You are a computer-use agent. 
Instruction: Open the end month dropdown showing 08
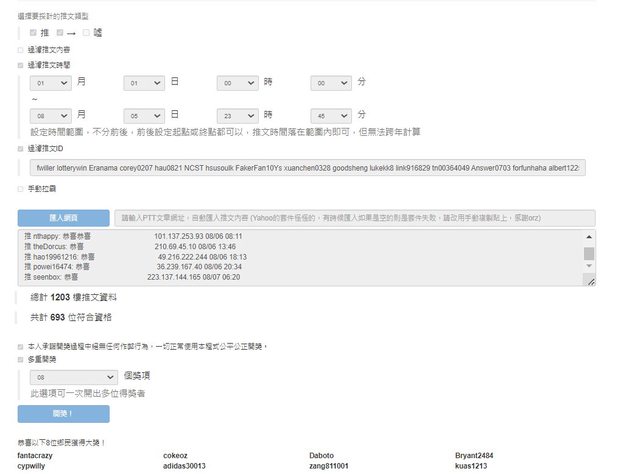click(x=51, y=115)
